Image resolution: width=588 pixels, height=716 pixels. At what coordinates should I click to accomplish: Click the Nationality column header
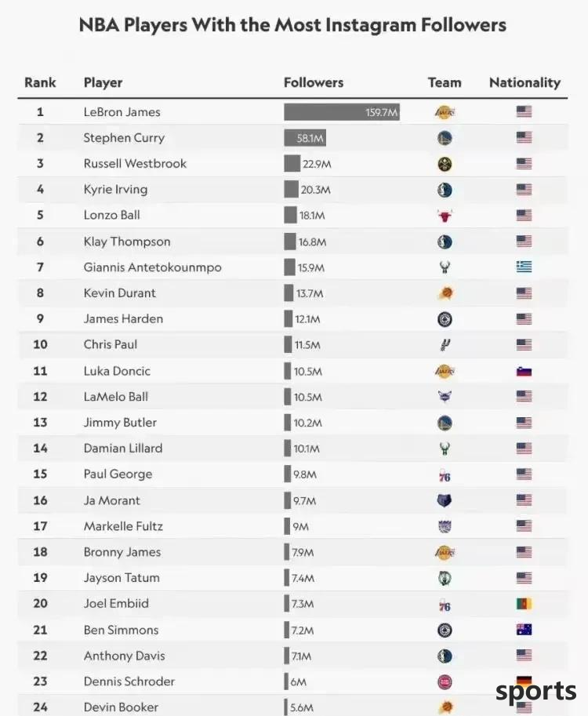pyautogui.click(x=525, y=82)
